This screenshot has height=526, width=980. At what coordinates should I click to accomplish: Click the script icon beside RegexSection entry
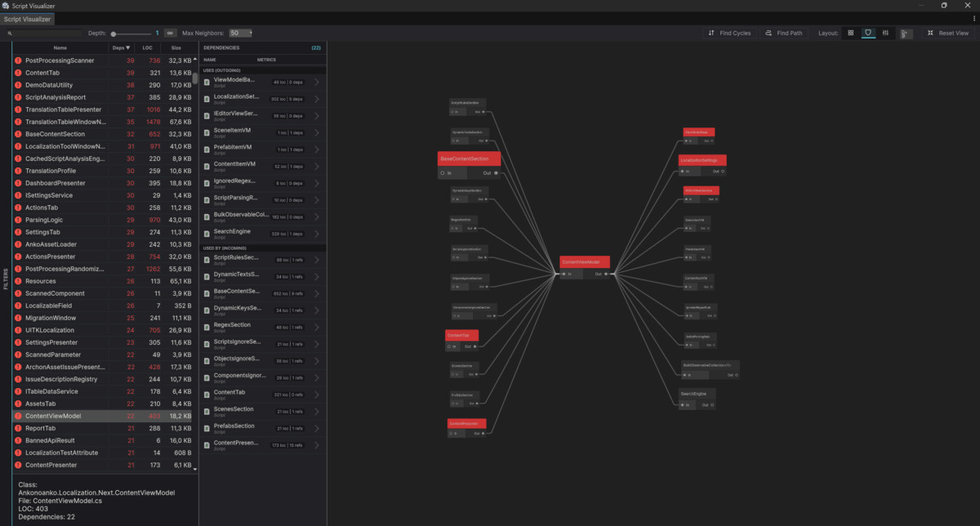tap(207, 327)
